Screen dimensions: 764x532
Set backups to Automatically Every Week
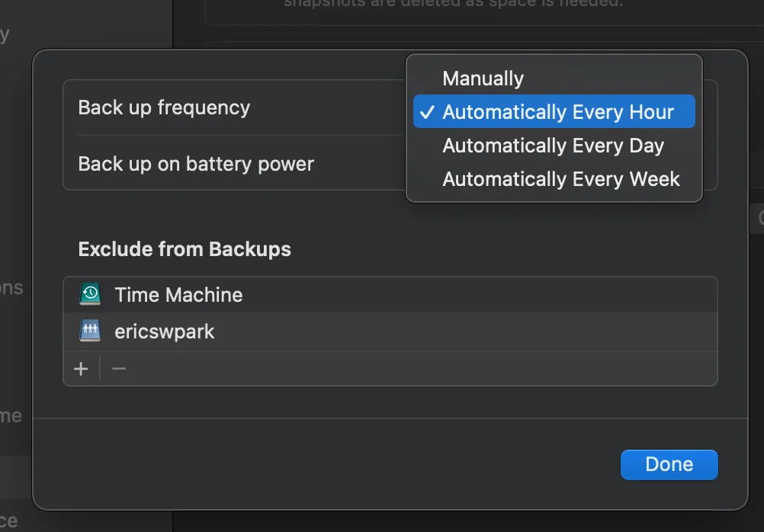(x=561, y=179)
